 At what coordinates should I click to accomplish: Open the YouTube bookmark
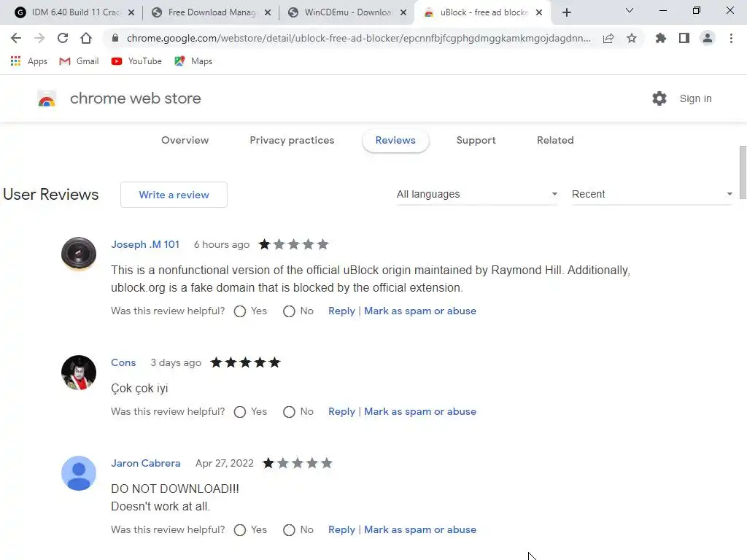[136, 61]
